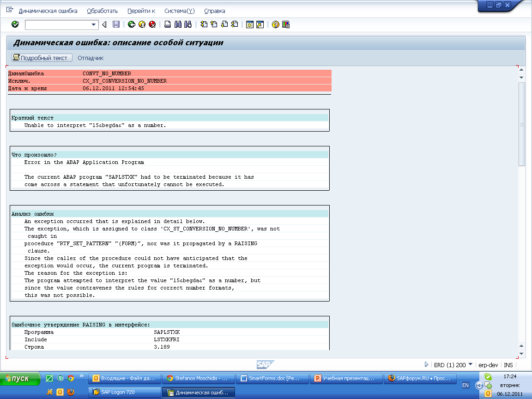Collapse the command field with the triangle arrow
532x399 pixels.
pyautogui.click(x=104, y=24)
